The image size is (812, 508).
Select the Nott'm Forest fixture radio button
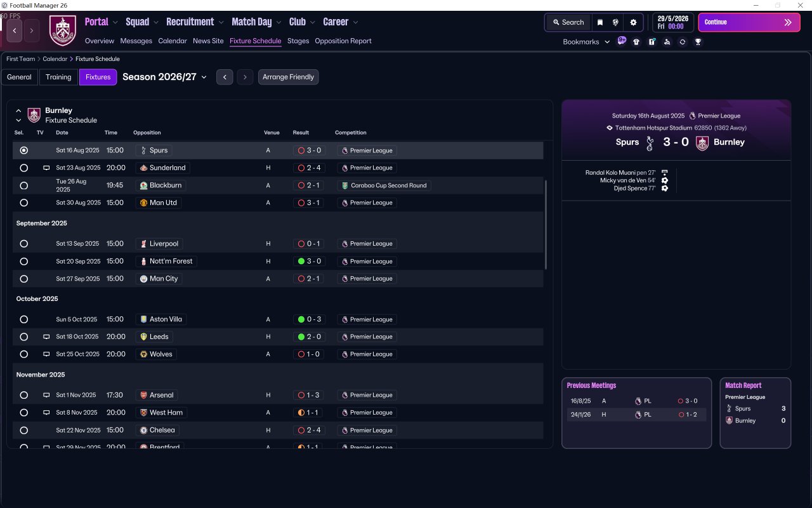[x=24, y=261]
